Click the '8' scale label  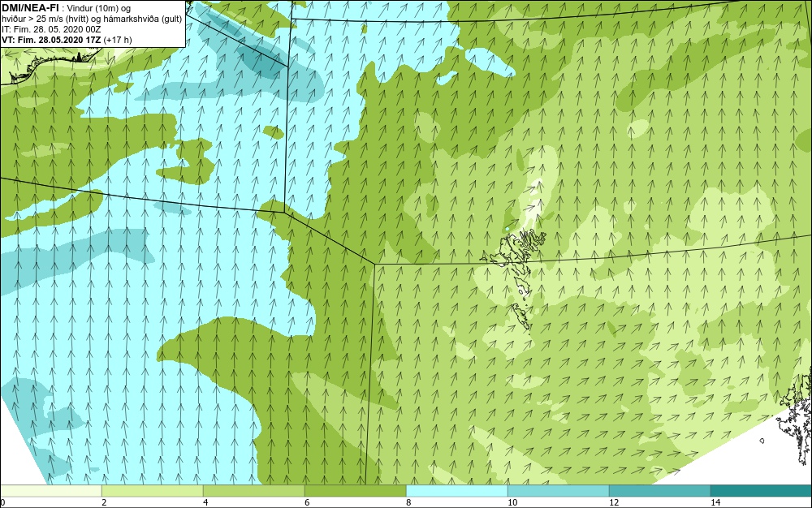(x=408, y=503)
